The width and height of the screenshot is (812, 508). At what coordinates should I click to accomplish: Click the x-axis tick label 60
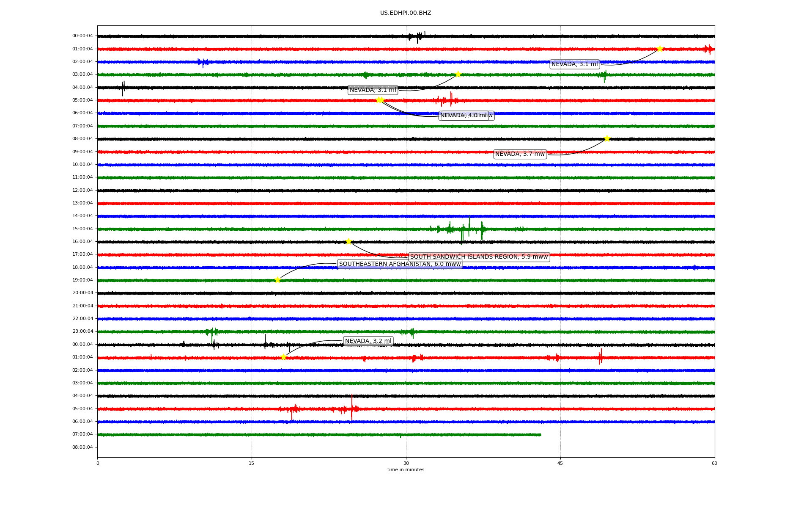(714, 463)
